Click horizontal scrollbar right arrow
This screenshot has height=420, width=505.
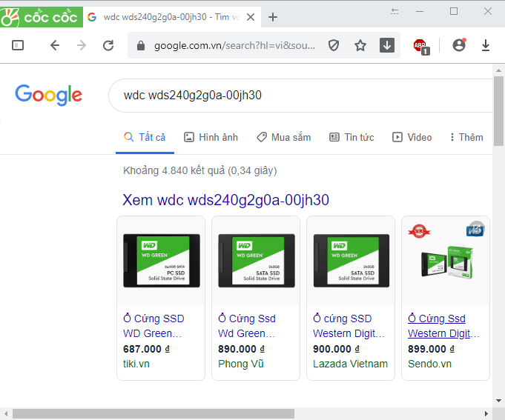(486, 413)
